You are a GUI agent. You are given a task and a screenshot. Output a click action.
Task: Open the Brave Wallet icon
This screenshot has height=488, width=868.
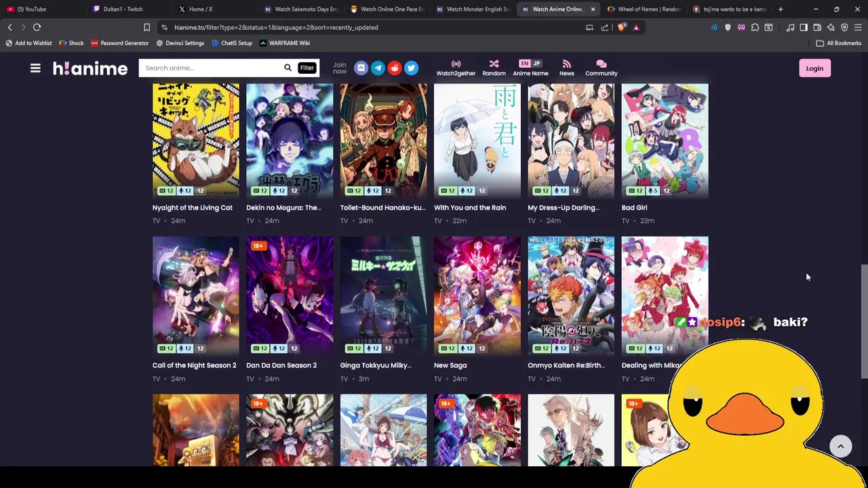click(x=817, y=27)
